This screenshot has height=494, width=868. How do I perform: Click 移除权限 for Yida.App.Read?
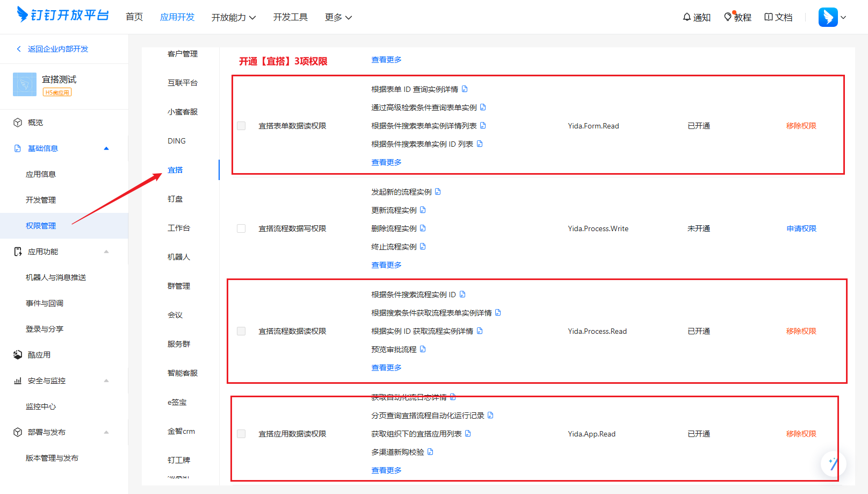coord(801,434)
